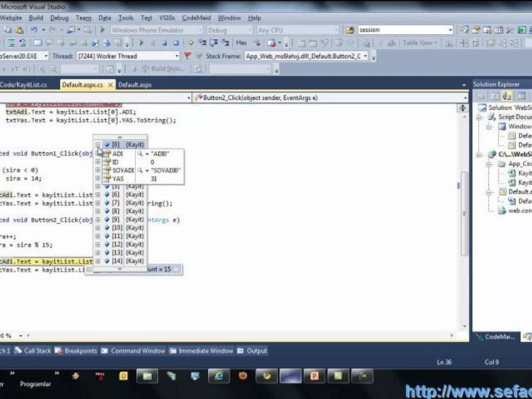The height and width of the screenshot is (399, 532).
Task: Open the Properties icon in Solution Explorer toolbar
Action: pos(481,96)
